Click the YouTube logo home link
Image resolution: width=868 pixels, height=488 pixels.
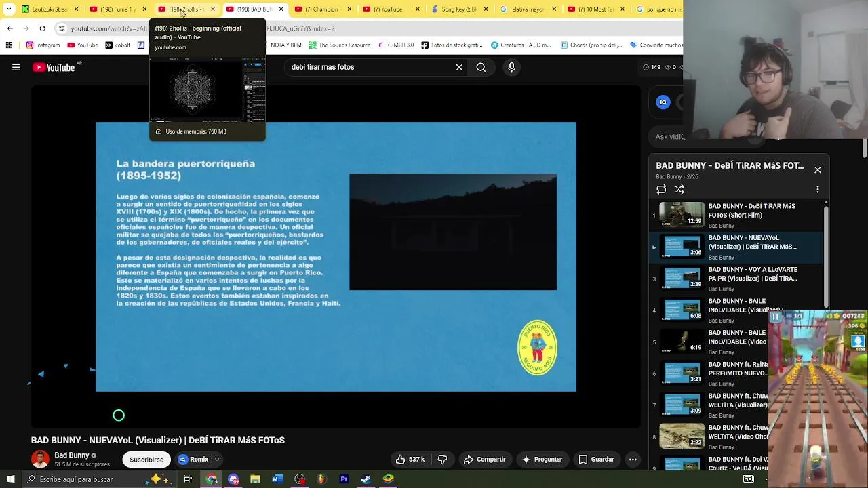pyautogui.click(x=54, y=67)
